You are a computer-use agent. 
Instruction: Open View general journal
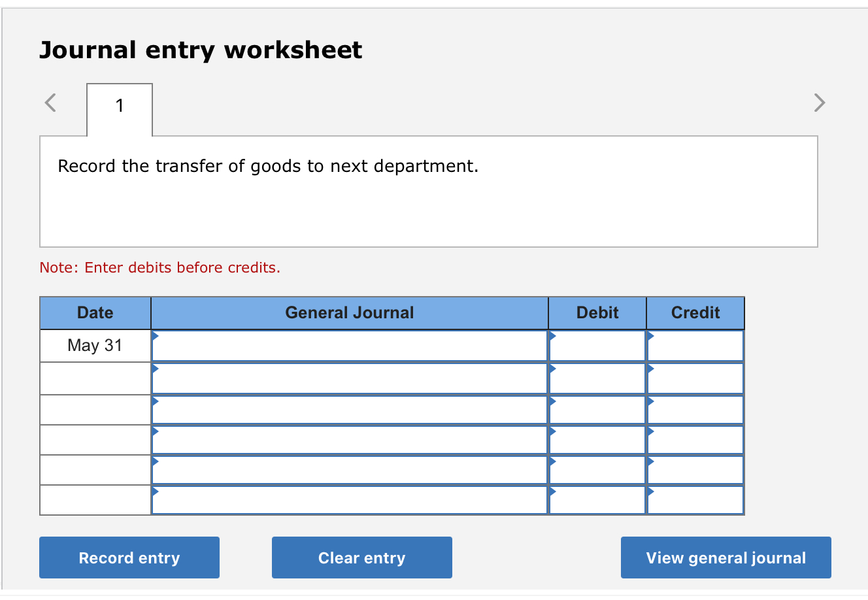tap(726, 558)
